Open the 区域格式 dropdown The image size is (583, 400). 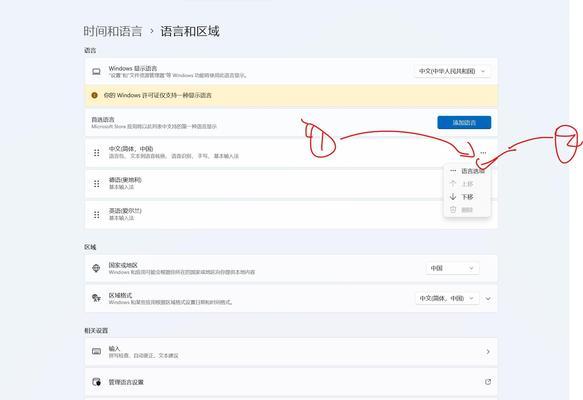click(x=447, y=298)
